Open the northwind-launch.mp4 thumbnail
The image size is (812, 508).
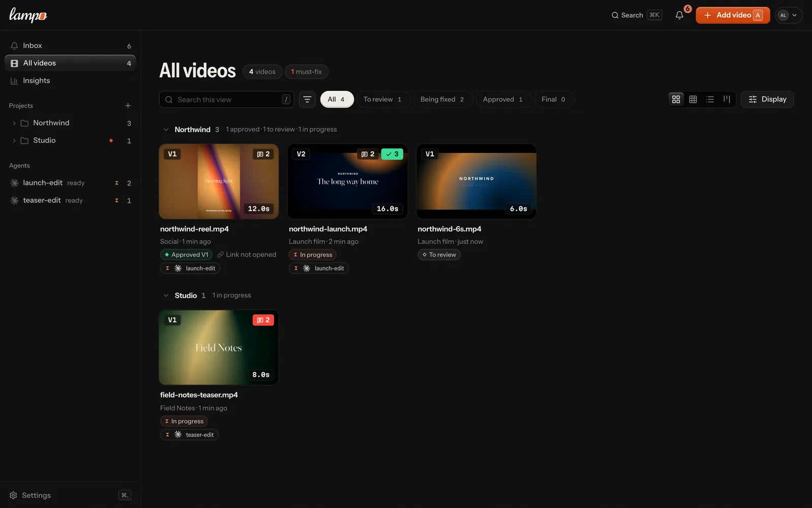click(348, 181)
